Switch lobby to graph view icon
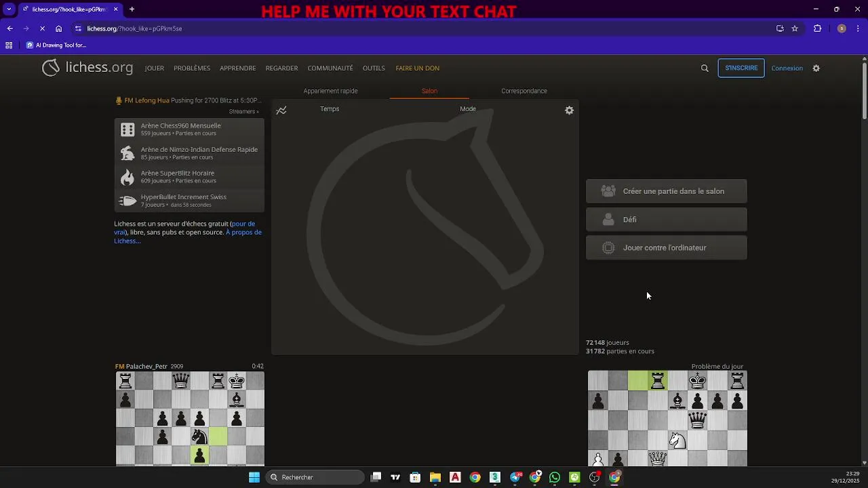Screen dimensions: 868x488 pos(281,110)
